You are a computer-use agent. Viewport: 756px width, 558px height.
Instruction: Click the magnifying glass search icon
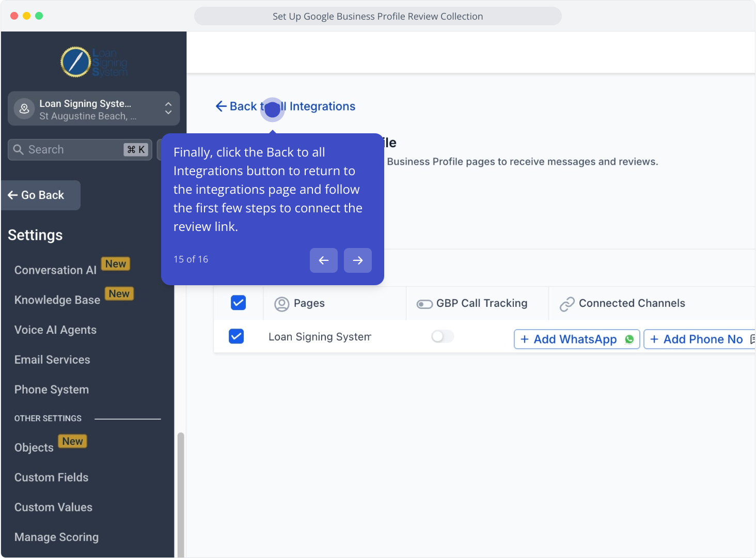pos(19,150)
